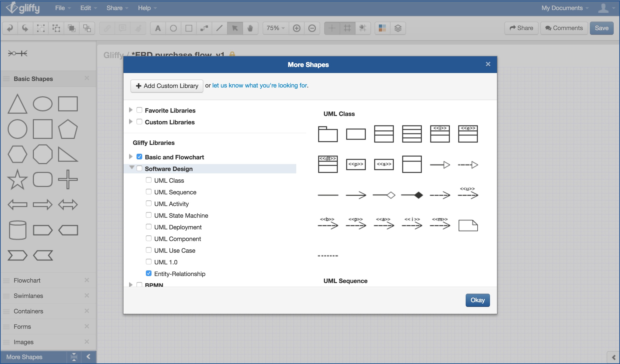
Task: Click the ellipse/circle shape tool
Action: pos(173,28)
